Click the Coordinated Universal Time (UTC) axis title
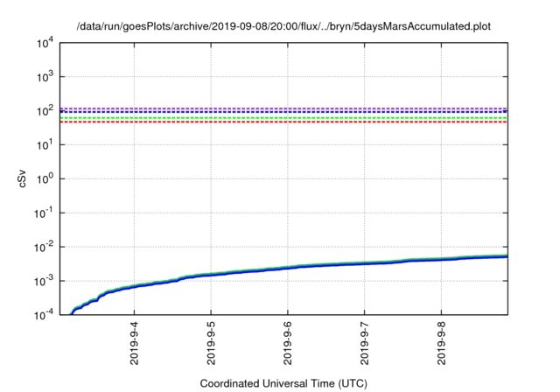560x392 pixels. click(283, 384)
